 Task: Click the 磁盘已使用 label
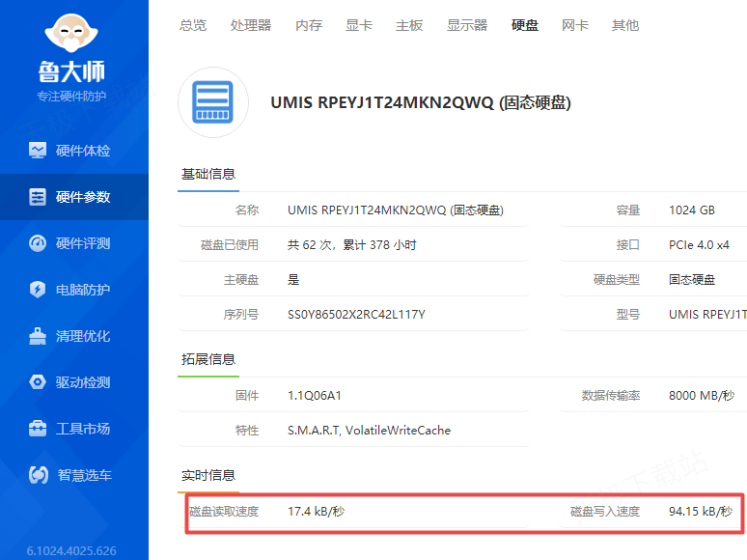(x=230, y=245)
